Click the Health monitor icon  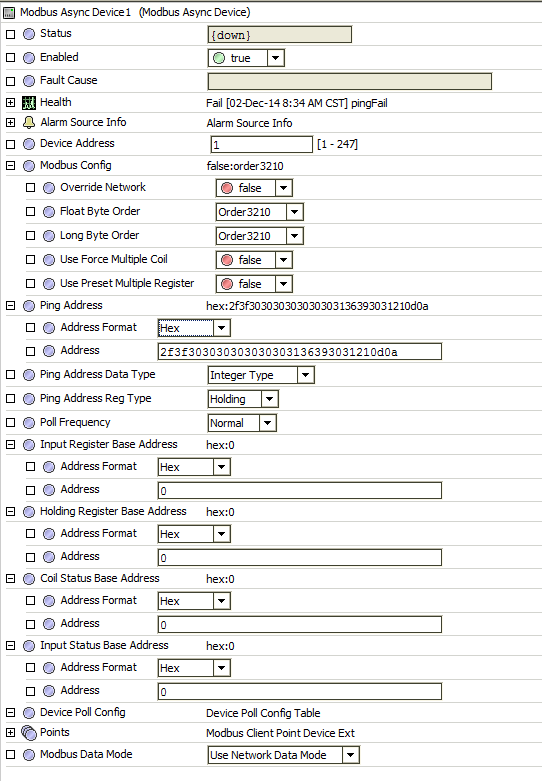coord(29,103)
